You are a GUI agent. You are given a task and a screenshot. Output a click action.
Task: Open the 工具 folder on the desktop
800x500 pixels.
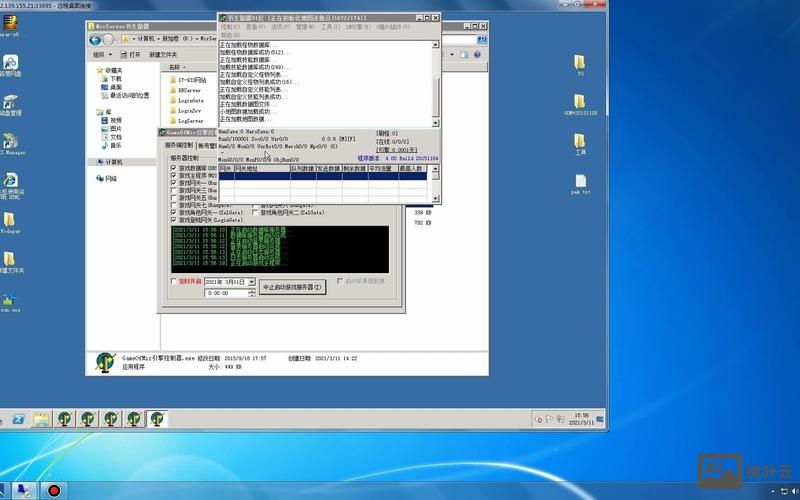[579, 141]
